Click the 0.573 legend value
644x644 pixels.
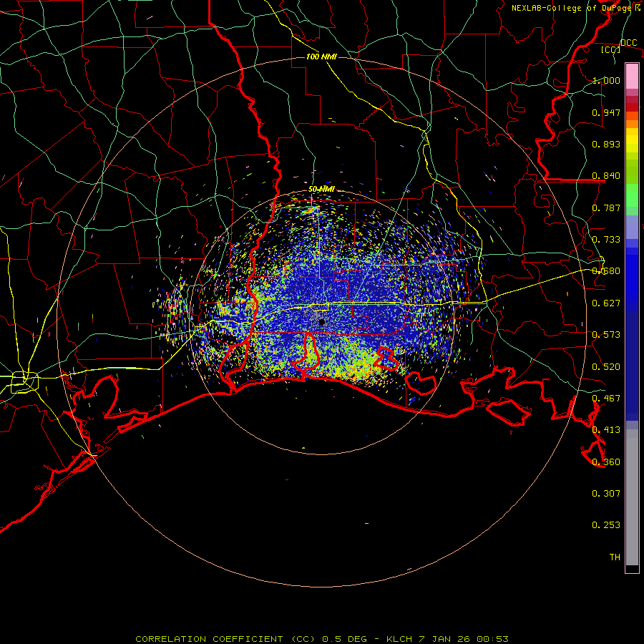coord(606,335)
